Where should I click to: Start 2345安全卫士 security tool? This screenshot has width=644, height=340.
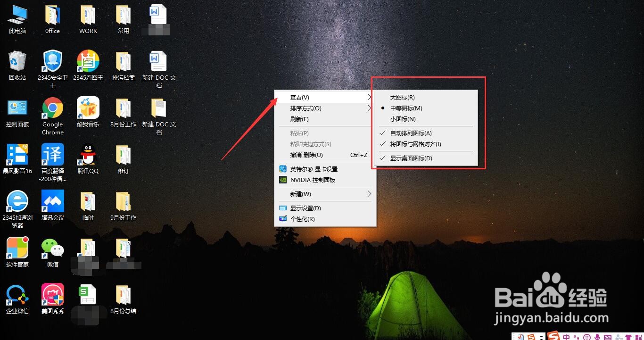click(52, 63)
